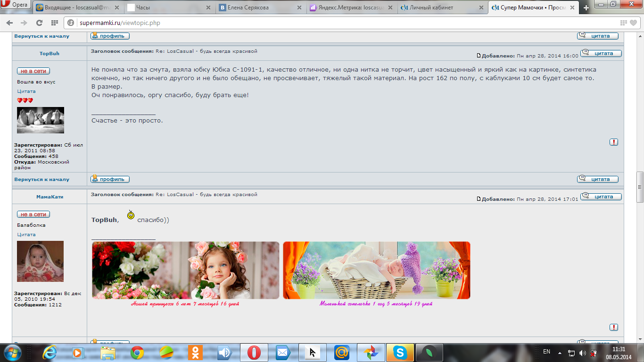Open Windows Media Player from the taskbar
644x362 pixels.
(78, 353)
